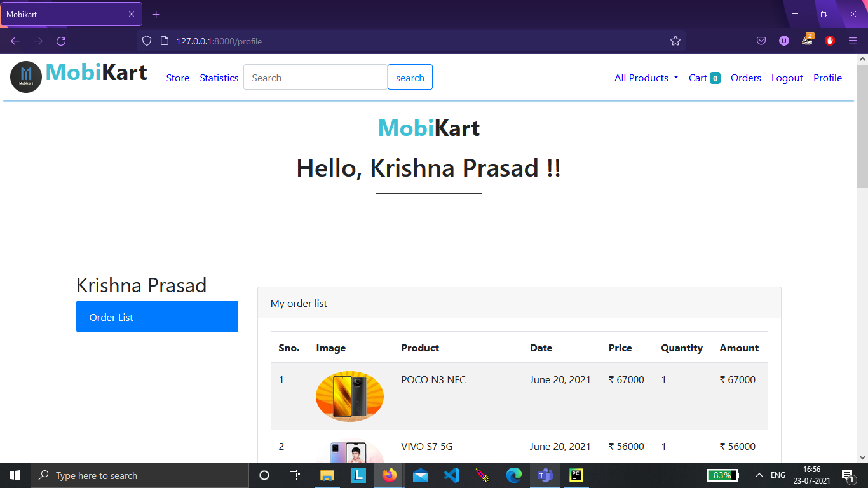Open the Profile nav link
The image size is (868, 488).
[827, 78]
